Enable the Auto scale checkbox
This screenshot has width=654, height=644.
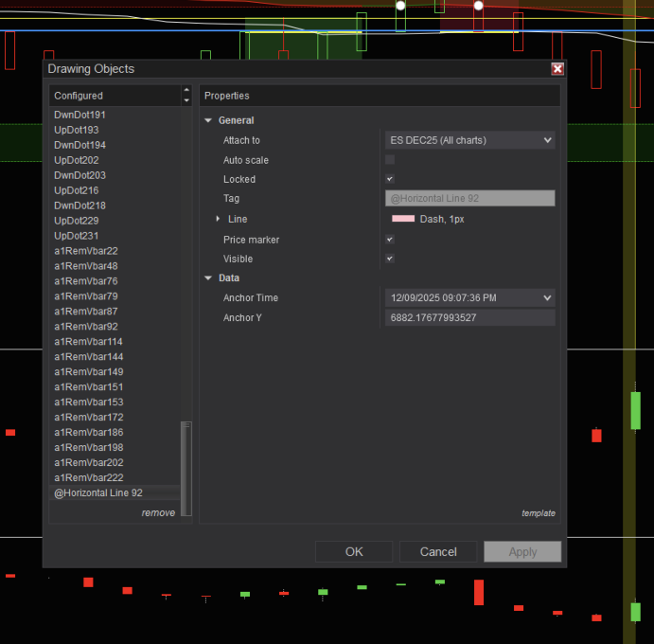(390, 160)
